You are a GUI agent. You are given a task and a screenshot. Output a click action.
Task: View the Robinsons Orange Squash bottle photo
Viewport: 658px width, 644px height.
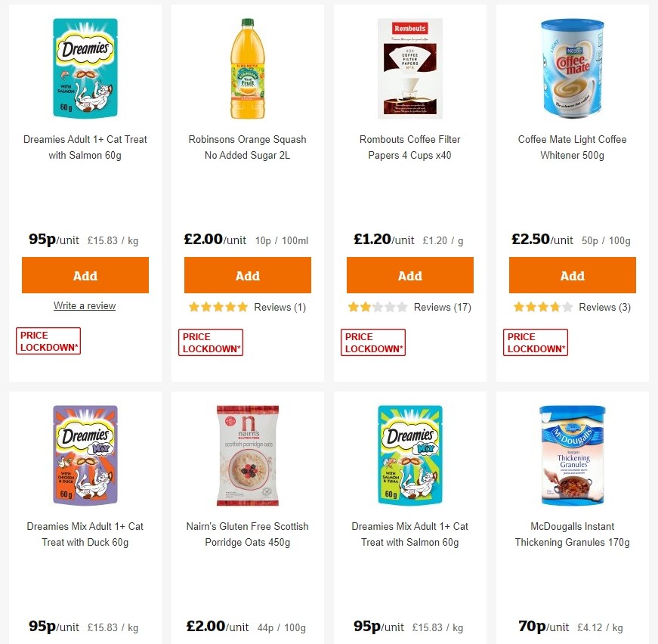(x=247, y=68)
